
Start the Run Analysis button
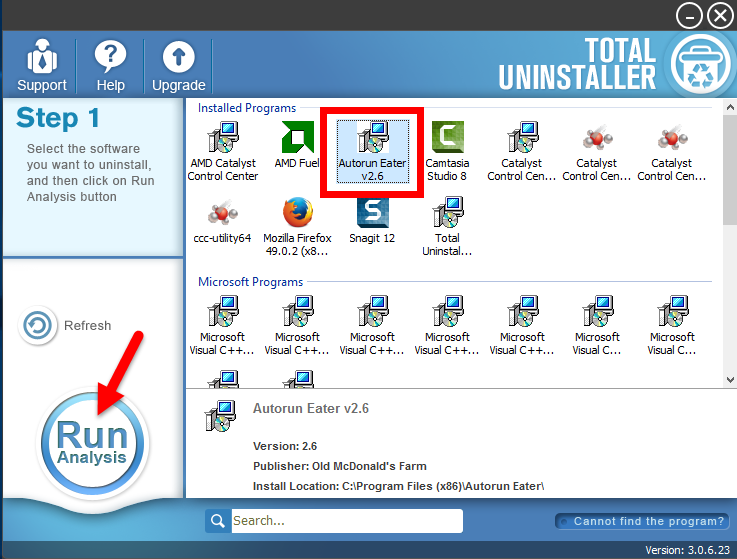point(92,443)
